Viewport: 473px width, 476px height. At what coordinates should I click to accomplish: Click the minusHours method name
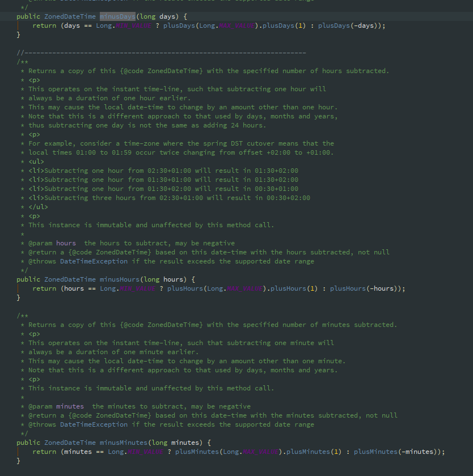click(x=120, y=279)
